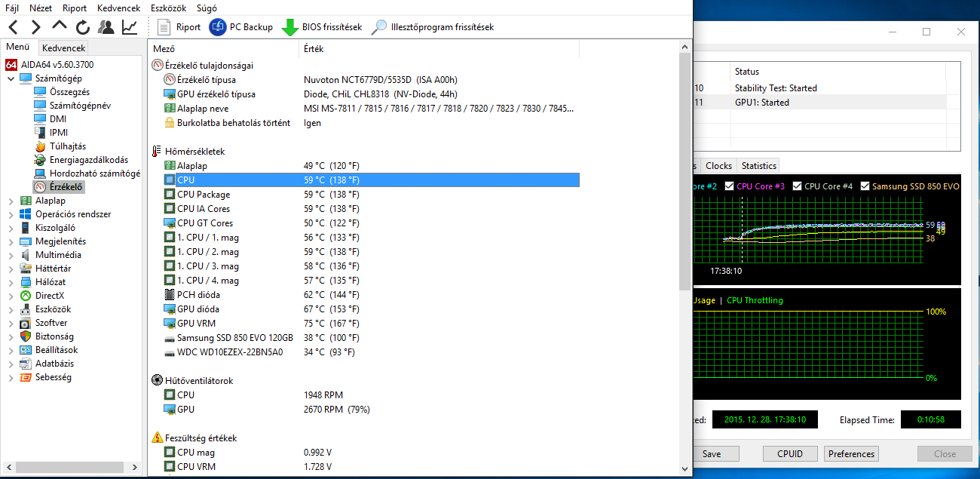Open the graph chart toolbar icon
This screenshot has height=479, width=980.
tap(130, 27)
